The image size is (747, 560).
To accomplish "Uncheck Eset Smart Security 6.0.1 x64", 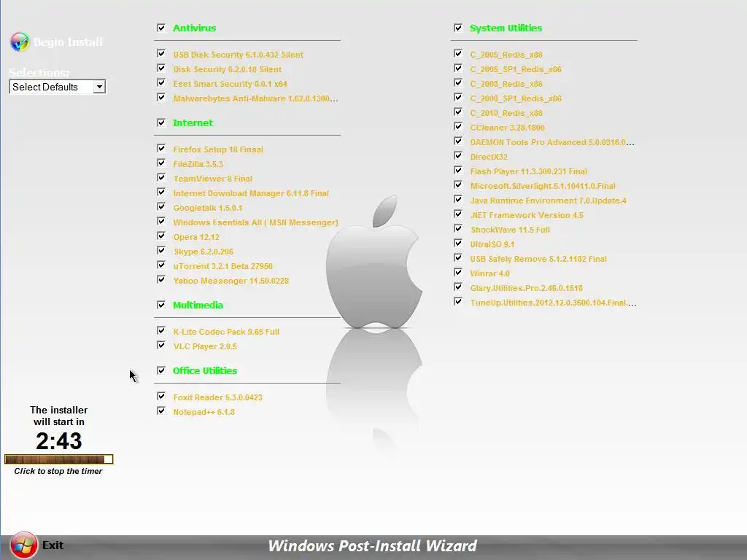I will point(161,83).
